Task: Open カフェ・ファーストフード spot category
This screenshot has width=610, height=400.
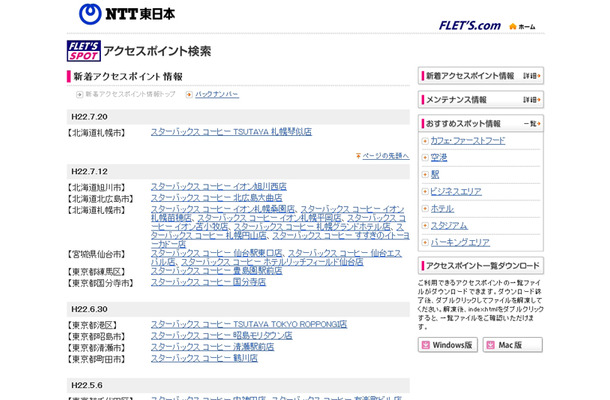Action: [468, 141]
